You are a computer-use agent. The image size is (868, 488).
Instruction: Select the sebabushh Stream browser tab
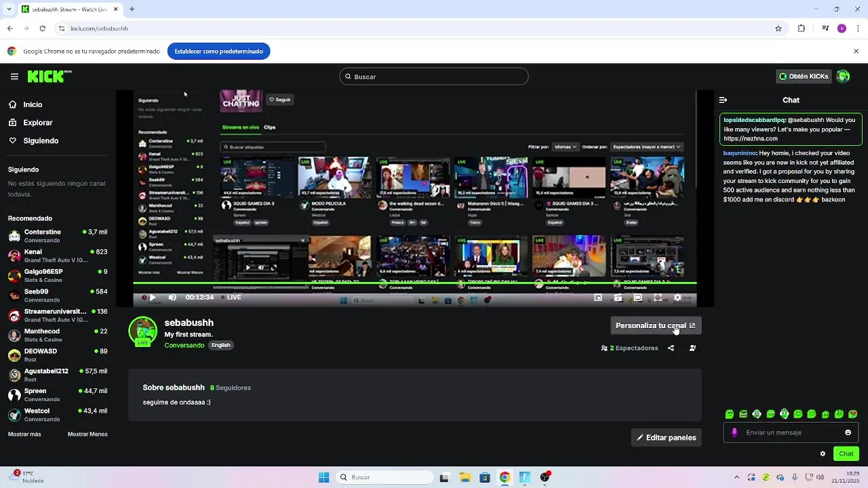(x=70, y=9)
